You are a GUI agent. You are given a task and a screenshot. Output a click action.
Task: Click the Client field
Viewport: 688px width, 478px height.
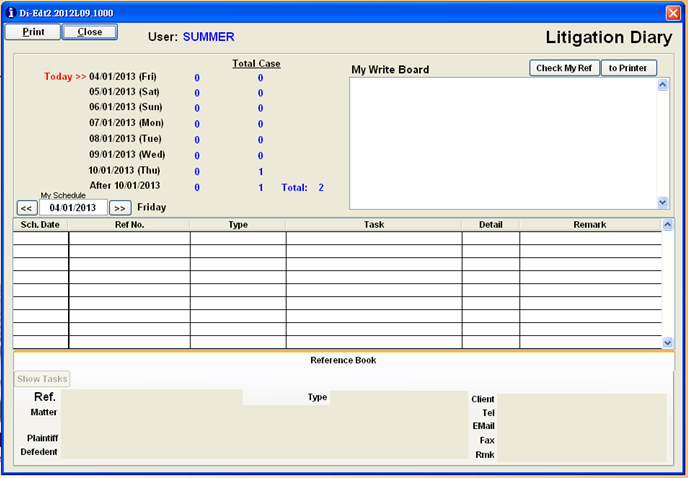pyautogui.click(x=581, y=399)
